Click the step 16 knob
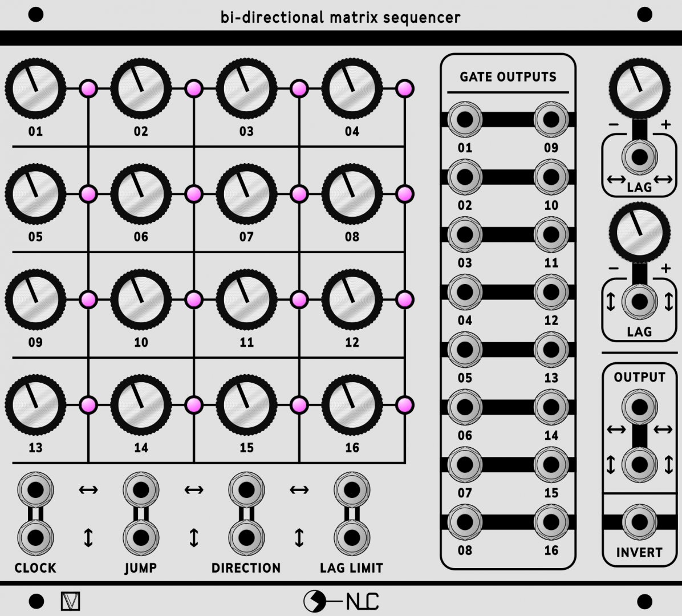Screen dimensions: 682x616 tap(352, 406)
